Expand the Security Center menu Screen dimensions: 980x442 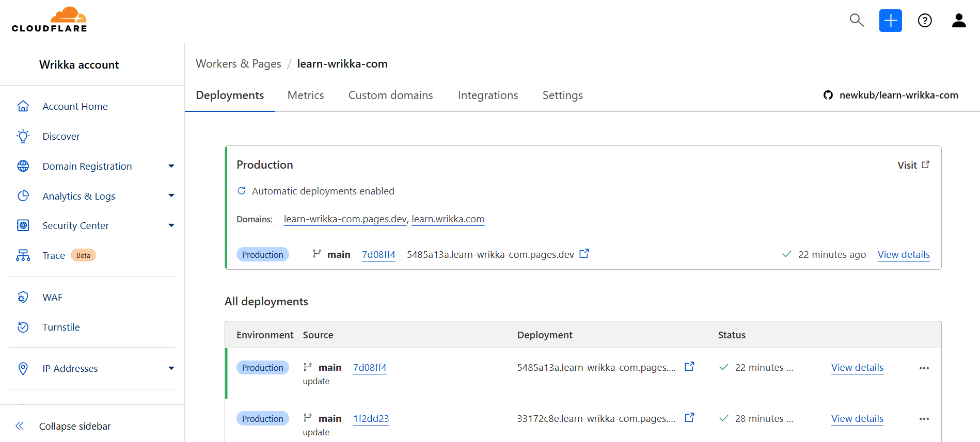171,225
